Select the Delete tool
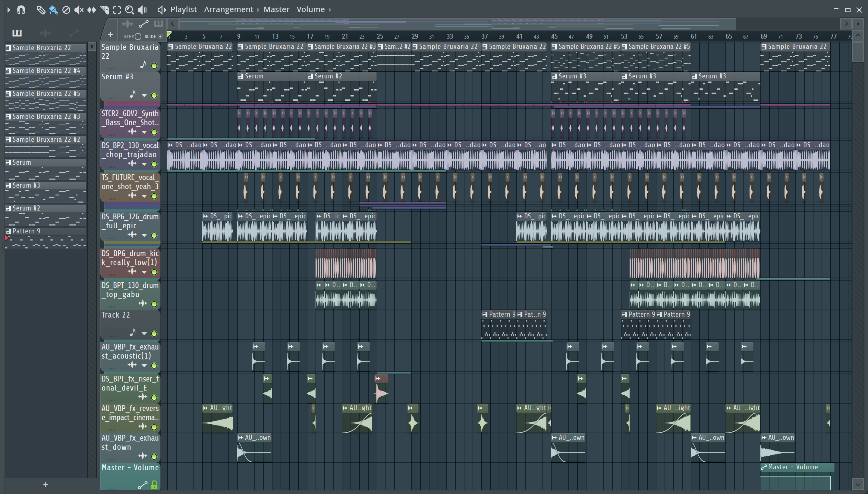Image resolution: width=868 pixels, height=494 pixels. [66, 10]
